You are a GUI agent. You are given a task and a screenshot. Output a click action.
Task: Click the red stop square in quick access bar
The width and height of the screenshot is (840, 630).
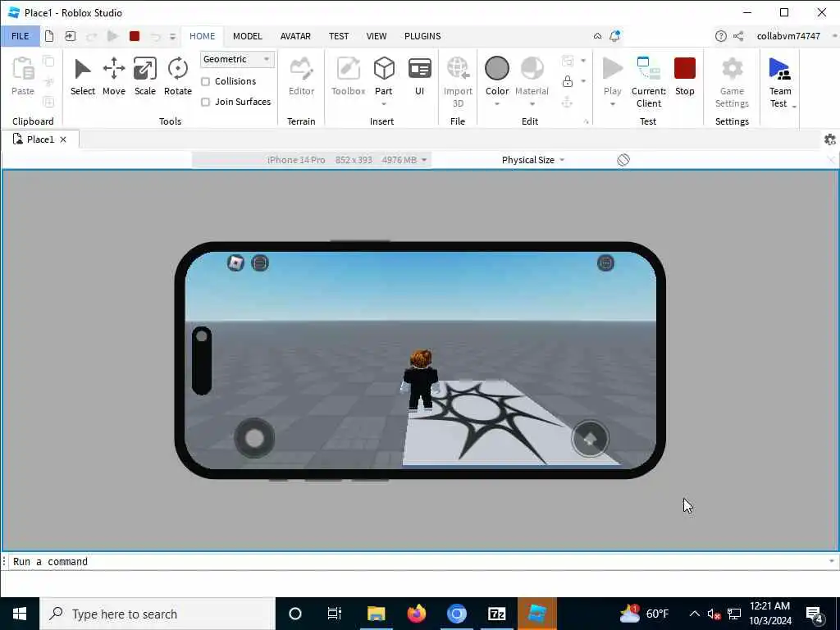point(135,36)
